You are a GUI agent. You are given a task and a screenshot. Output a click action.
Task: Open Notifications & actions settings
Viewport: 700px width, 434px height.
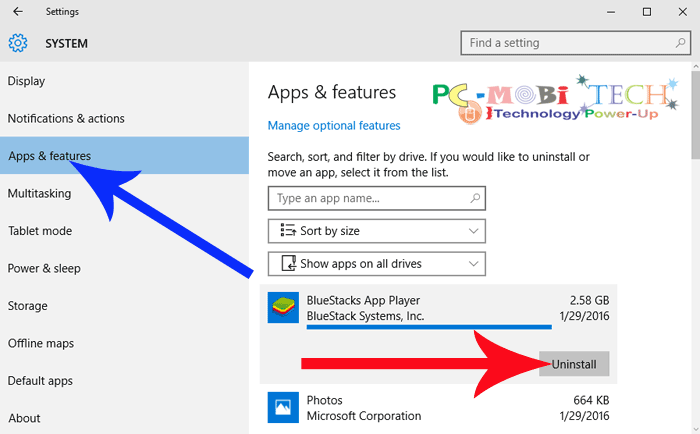pos(124,119)
